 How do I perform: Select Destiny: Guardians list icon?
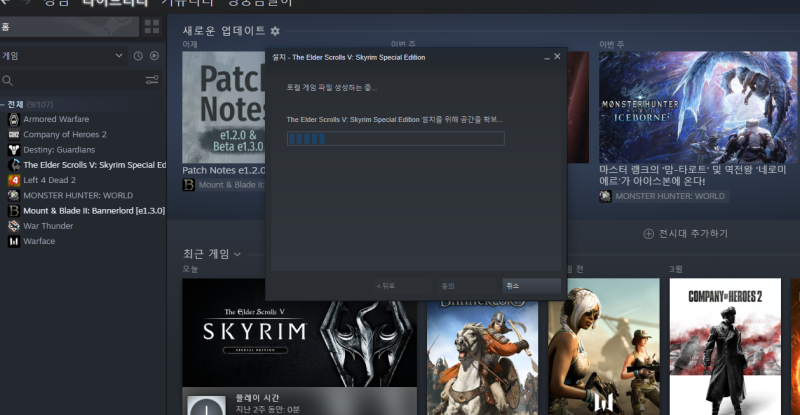14,150
